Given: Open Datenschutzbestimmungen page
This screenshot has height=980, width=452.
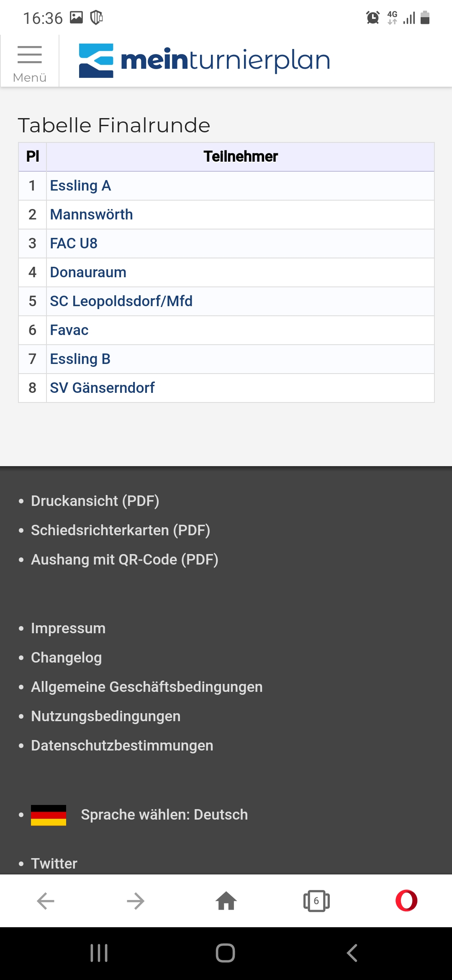Looking at the screenshot, I should point(122,745).
